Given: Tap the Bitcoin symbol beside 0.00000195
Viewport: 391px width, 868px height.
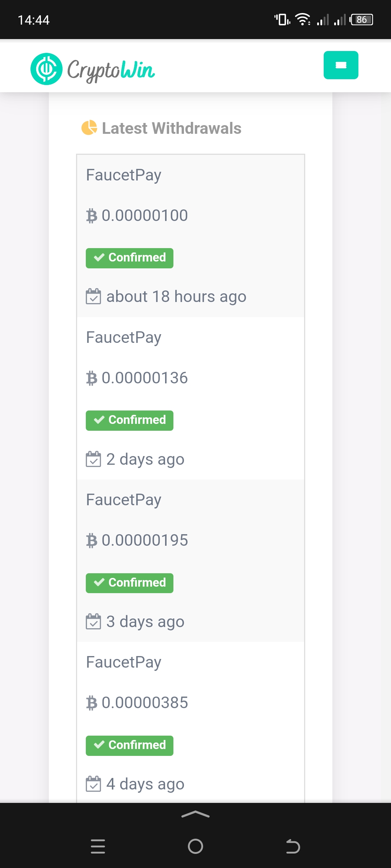Looking at the screenshot, I should click(x=92, y=541).
